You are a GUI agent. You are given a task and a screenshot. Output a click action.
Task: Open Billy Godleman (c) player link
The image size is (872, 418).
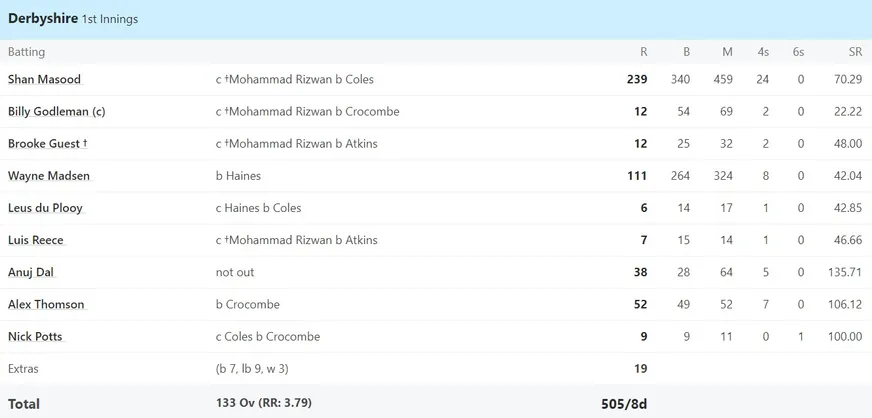coord(57,111)
